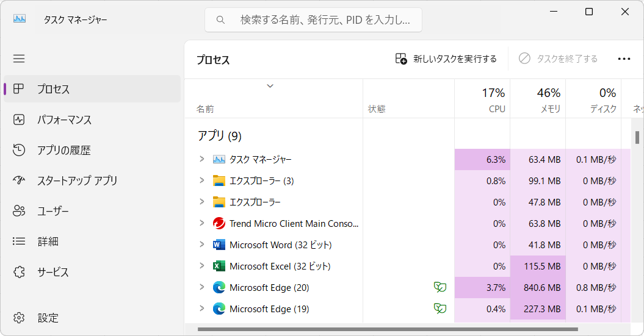This screenshot has height=336, width=644.
Task: Click the hamburger navigation menu icon
Action: 19,59
